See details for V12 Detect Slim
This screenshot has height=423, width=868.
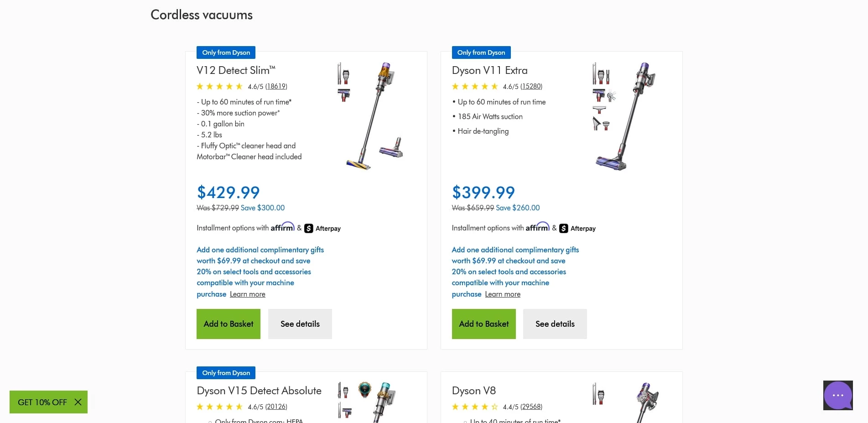pos(300,324)
